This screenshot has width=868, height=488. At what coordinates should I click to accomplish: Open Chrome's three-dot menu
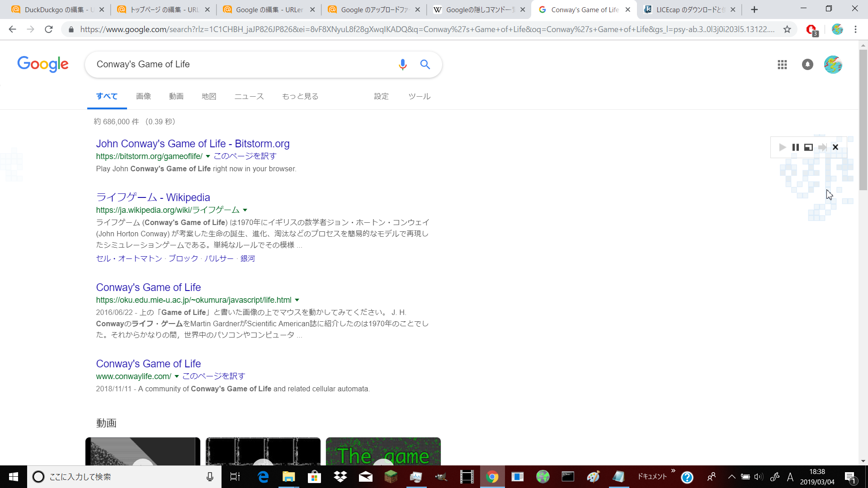(855, 29)
